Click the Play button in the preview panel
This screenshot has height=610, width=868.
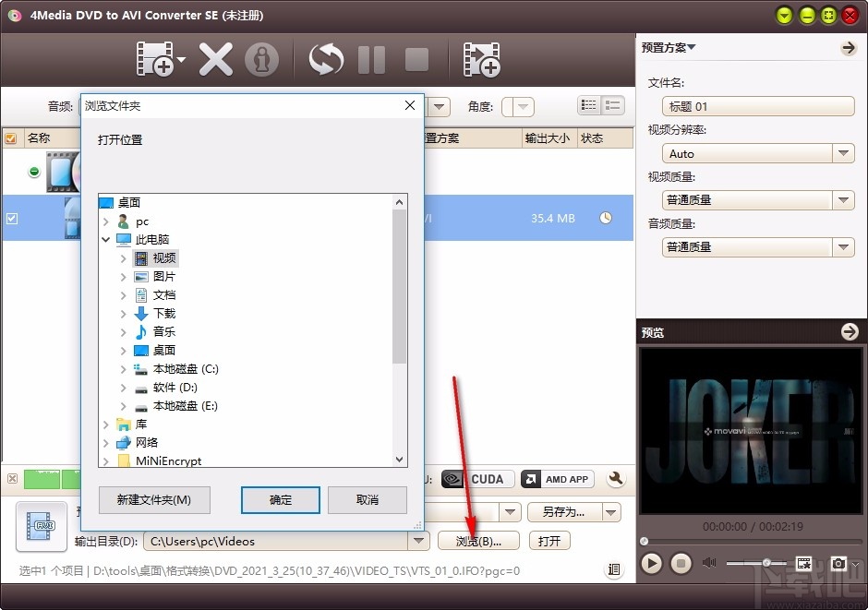[x=652, y=562]
